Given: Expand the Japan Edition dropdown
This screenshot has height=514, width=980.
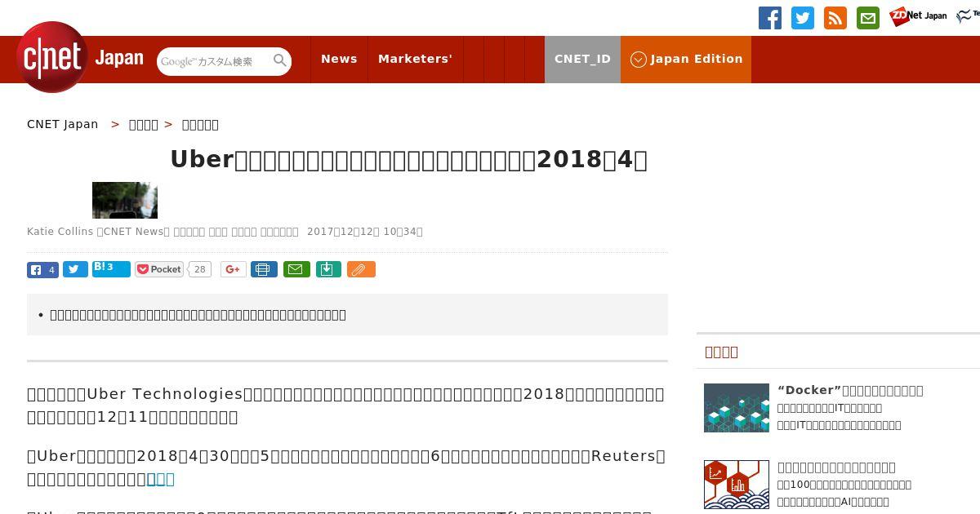Looking at the screenshot, I should pos(686,59).
